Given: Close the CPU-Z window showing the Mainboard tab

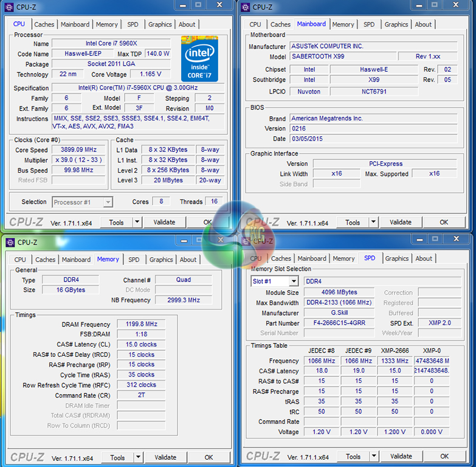Looking at the screenshot, I should pyautogui.click(x=456, y=5).
